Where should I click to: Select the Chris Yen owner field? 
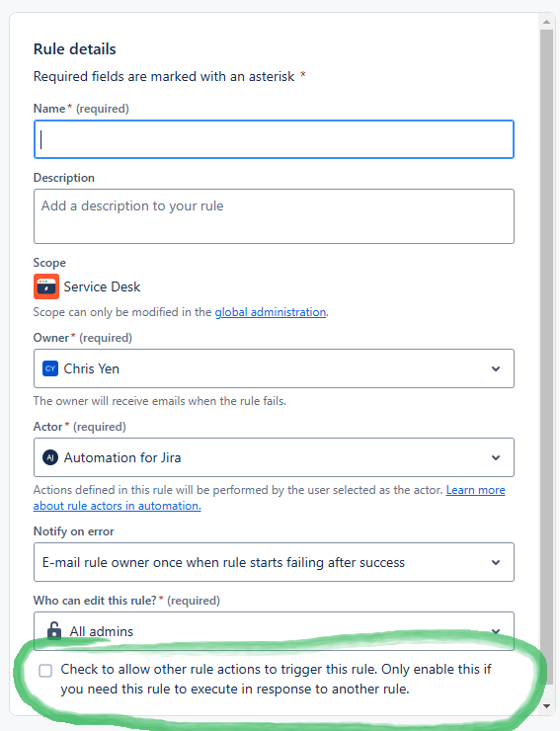[x=274, y=368]
